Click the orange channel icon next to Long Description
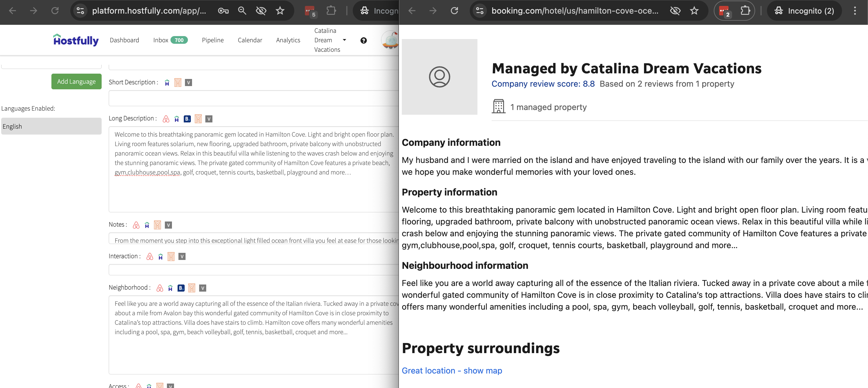868x388 pixels. [x=198, y=119]
